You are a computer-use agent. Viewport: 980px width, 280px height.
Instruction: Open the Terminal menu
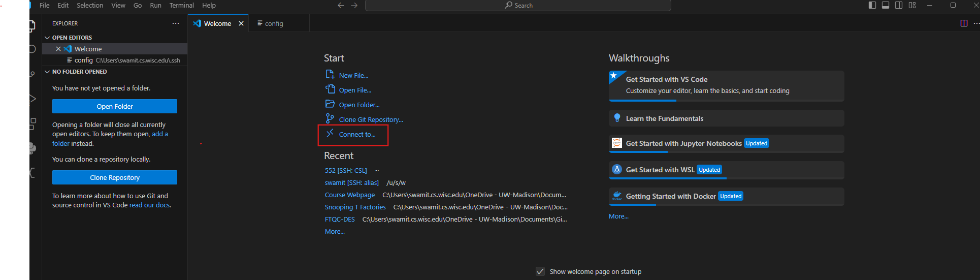(x=182, y=6)
